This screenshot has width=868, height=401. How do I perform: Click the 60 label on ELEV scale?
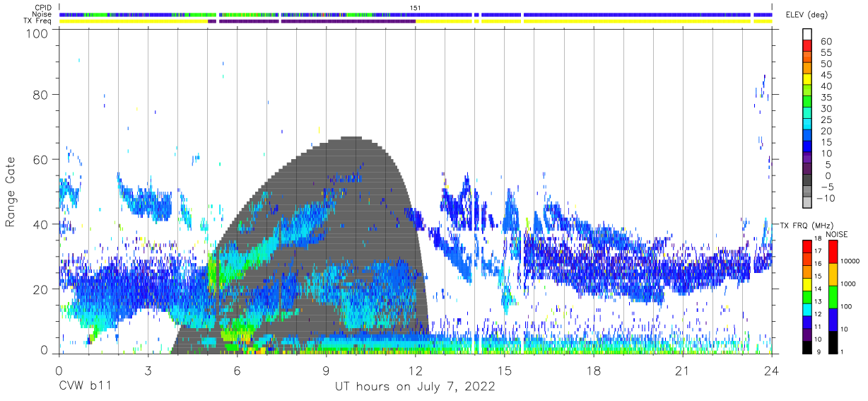(825, 42)
